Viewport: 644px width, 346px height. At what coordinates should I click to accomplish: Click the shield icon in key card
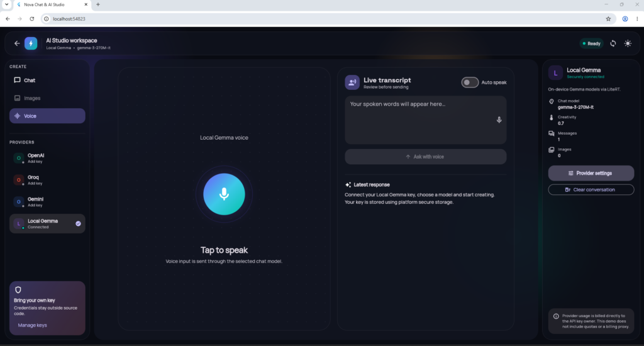[x=18, y=290]
